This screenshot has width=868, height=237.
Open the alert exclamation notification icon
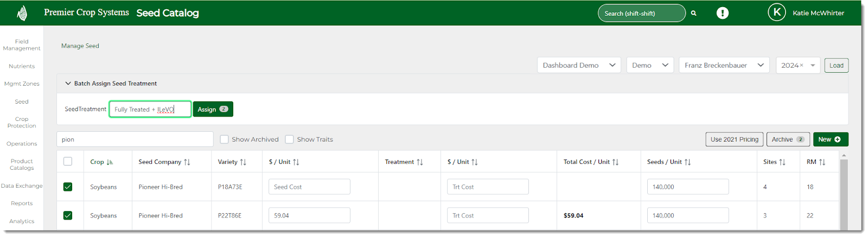click(x=723, y=13)
